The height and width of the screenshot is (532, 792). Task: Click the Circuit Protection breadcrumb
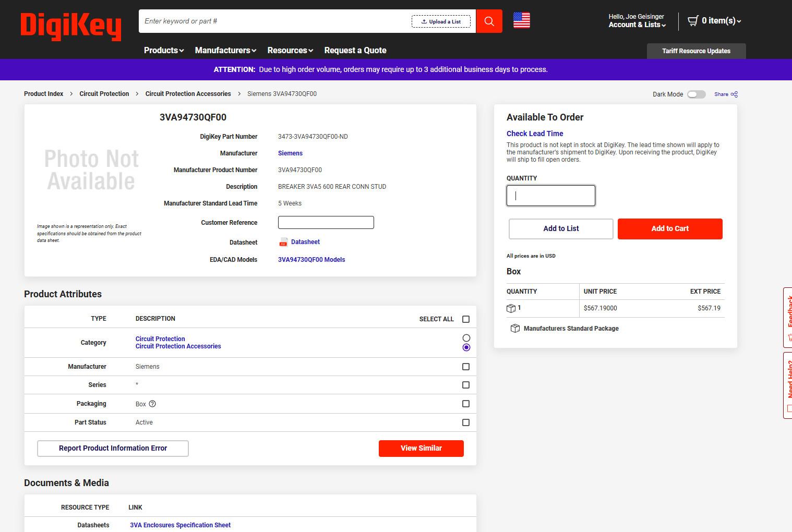(x=104, y=94)
